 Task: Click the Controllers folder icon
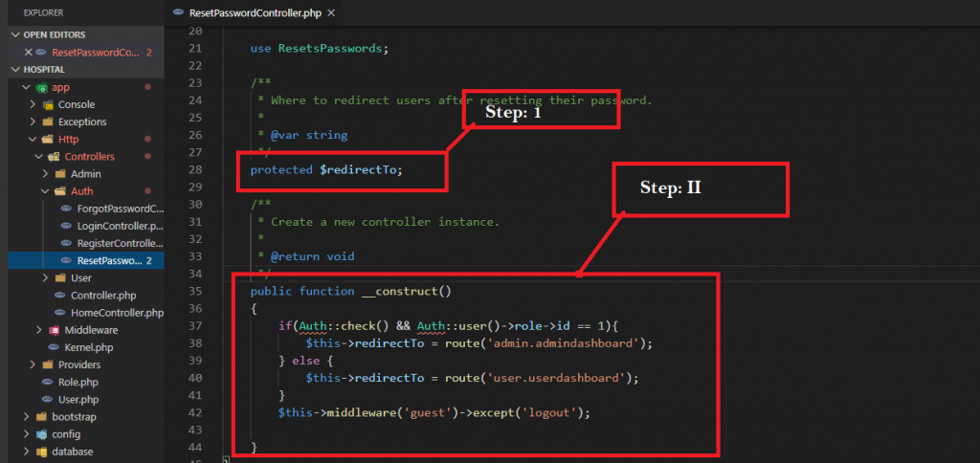click(54, 157)
